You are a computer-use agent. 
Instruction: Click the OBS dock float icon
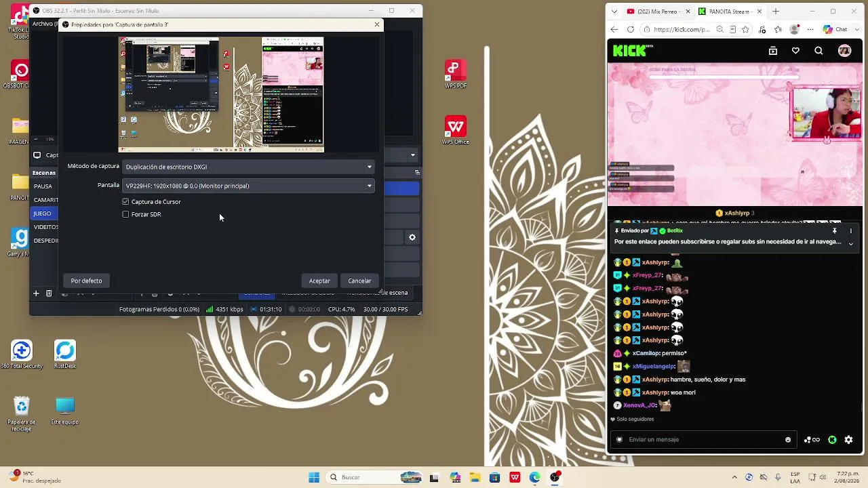[x=417, y=172]
